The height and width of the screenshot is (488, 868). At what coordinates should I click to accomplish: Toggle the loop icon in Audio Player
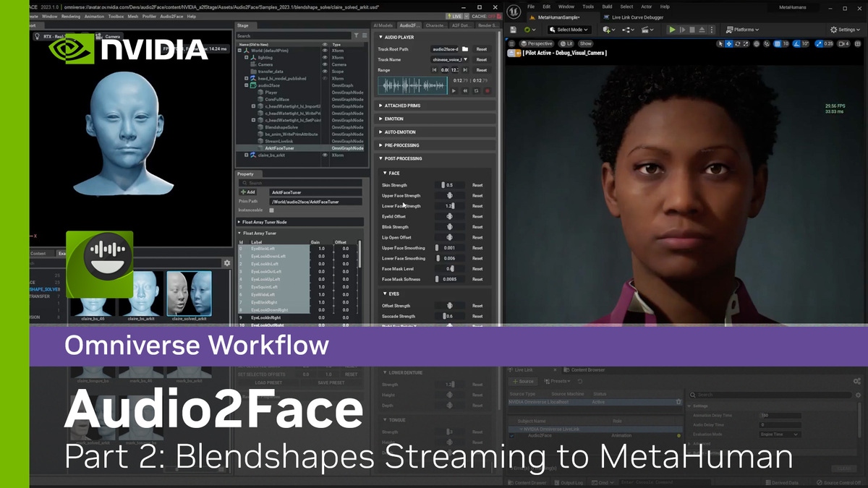pyautogui.click(x=476, y=90)
